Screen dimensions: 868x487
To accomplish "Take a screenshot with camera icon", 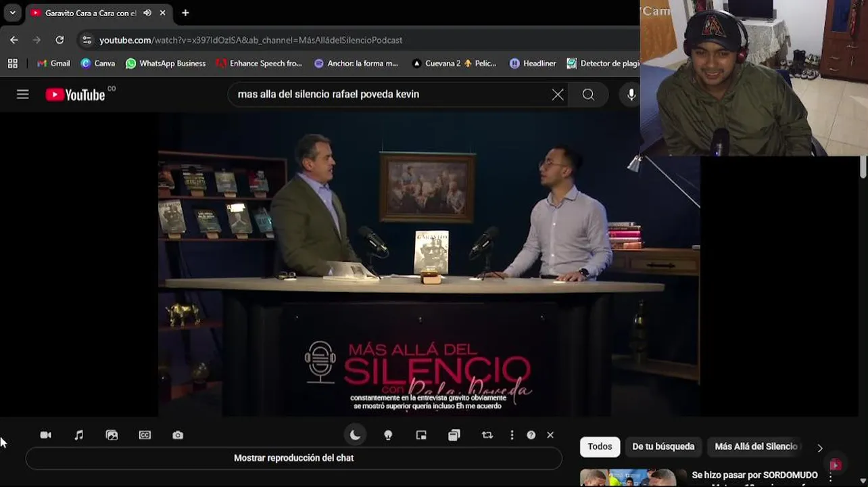I will click(178, 435).
